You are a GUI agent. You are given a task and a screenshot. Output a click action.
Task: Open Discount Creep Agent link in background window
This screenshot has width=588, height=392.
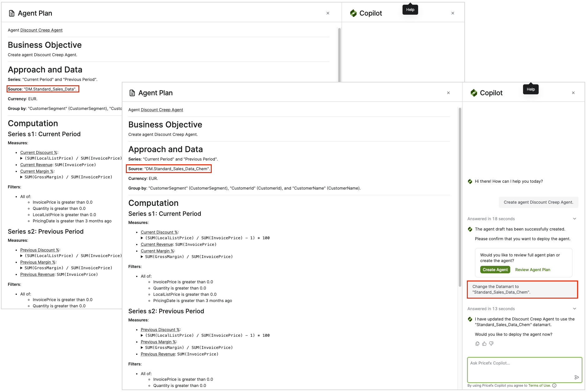41,30
